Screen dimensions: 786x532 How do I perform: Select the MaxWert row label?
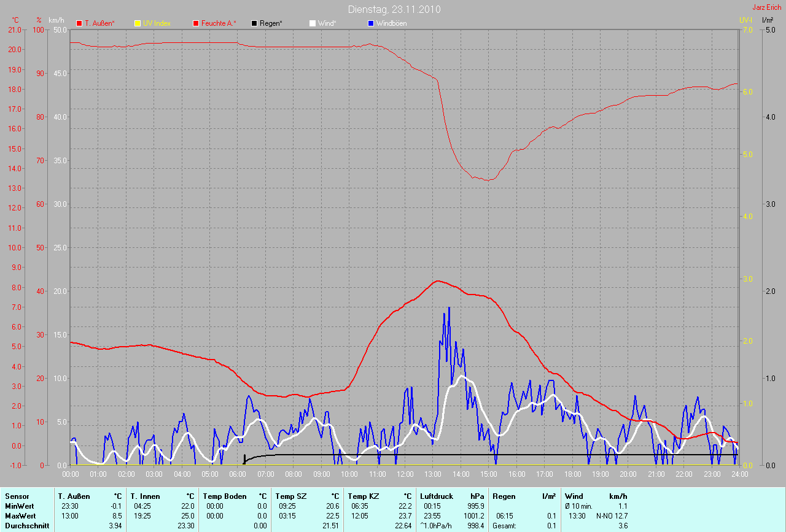point(20,515)
